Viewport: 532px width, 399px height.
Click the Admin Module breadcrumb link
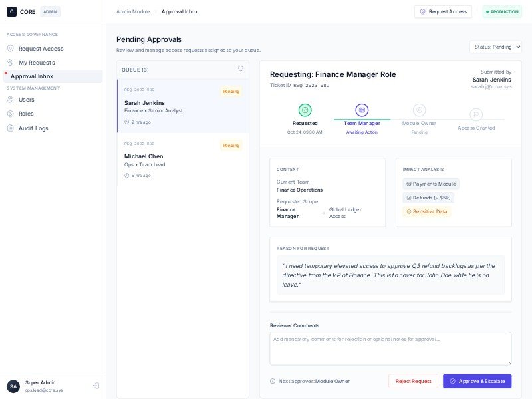[x=133, y=11]
